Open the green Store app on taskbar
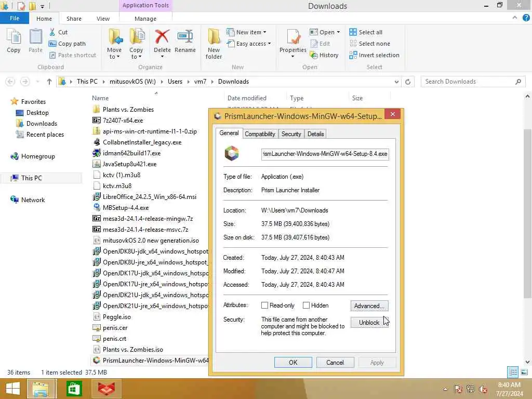Image resolution: width=532 pixels, height=399 pixels. coord(74,389)
